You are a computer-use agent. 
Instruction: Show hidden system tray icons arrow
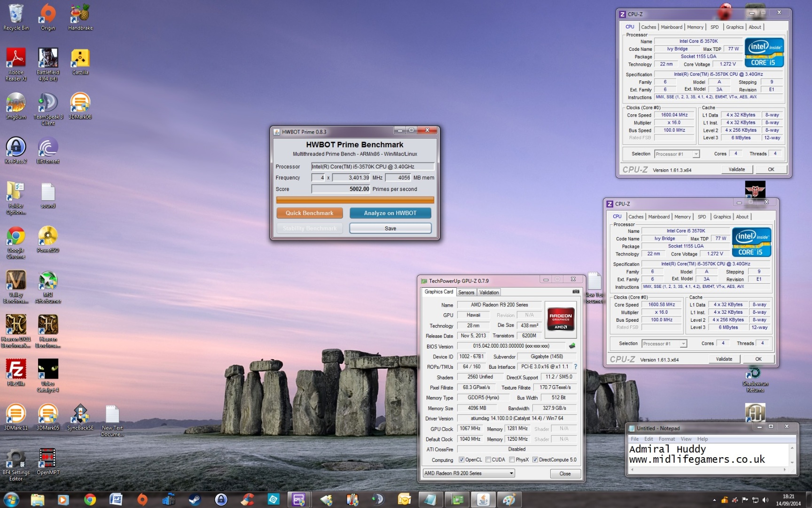point(714,500)
